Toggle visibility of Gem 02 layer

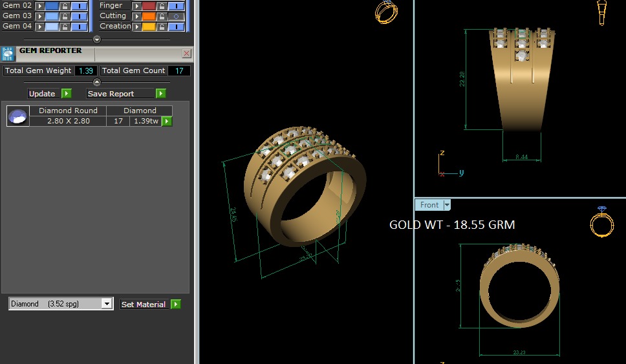pyautogui.click(x=80, y=6)
